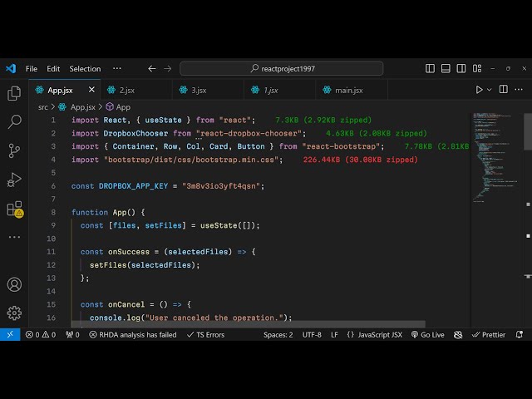Open the Selection menu
532x399 pixels.
(85, 69)
